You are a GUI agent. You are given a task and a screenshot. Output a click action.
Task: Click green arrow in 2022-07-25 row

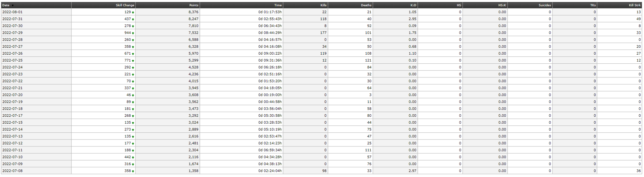pos(133,61)
